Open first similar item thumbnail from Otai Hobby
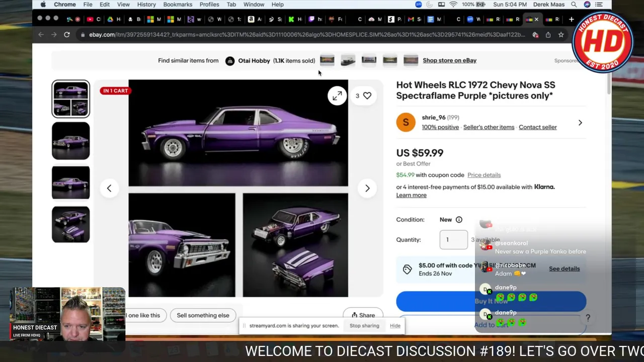Viewport: 644px width, 362px height. [327, 60]
